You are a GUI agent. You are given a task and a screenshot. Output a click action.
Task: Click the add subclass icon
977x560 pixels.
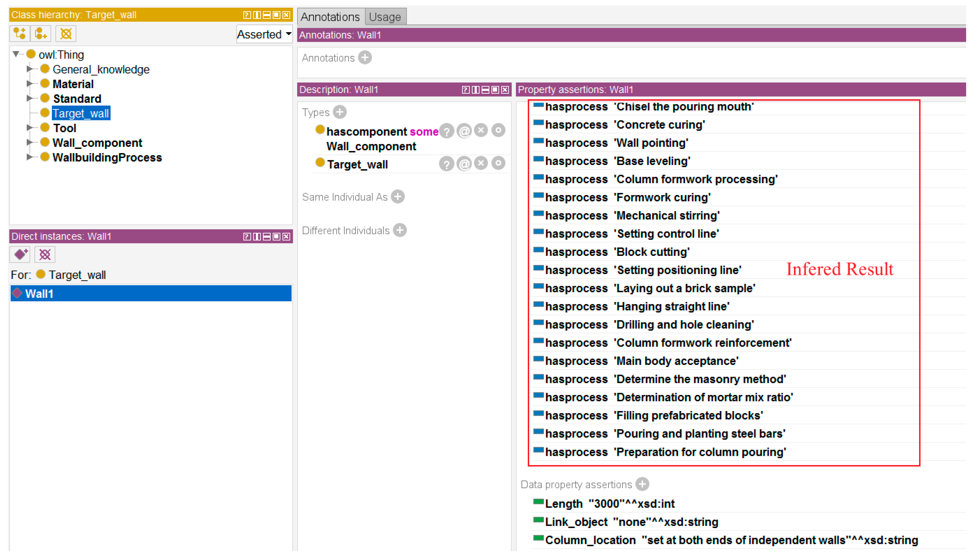[19, 34]
